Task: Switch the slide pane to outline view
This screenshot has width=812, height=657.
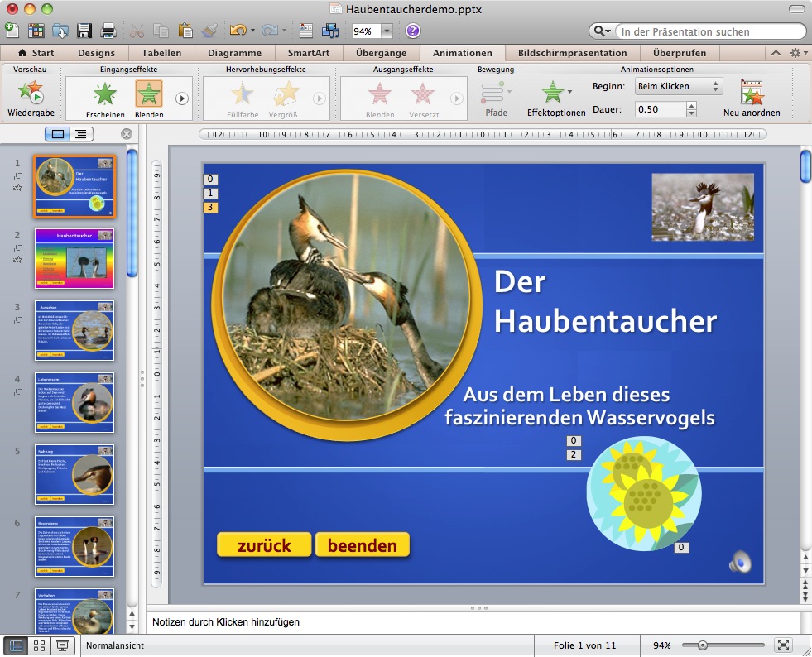Action: pos(81,134)
